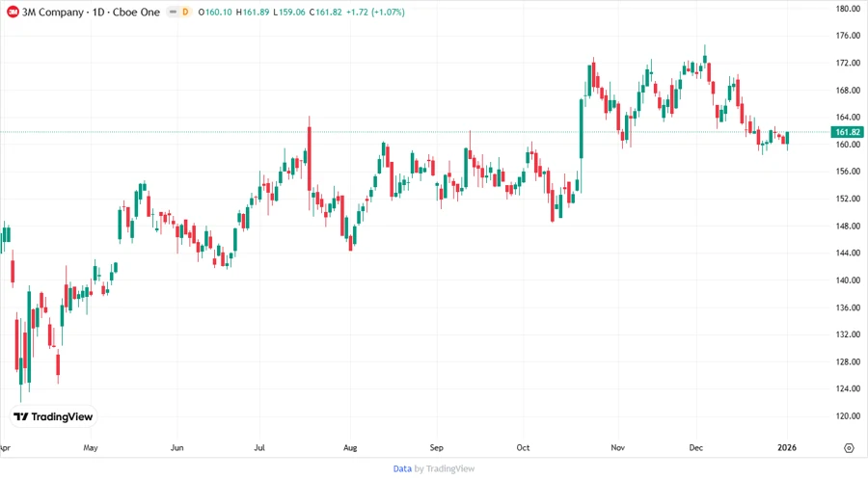Open the Data link below the chart
The height and width of the screenshot is (480, 868).
pyautogui.click(x=402, y=469)
